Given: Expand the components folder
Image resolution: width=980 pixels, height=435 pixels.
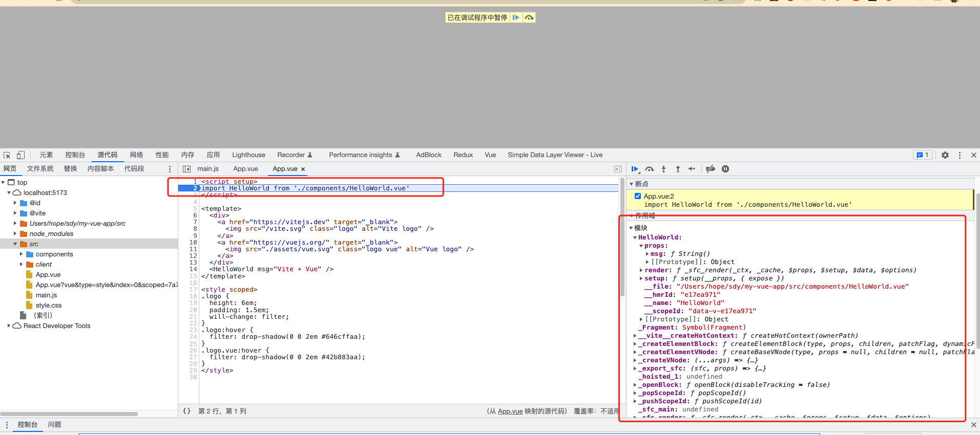Looking at the screenshot, I should [22, 254].
